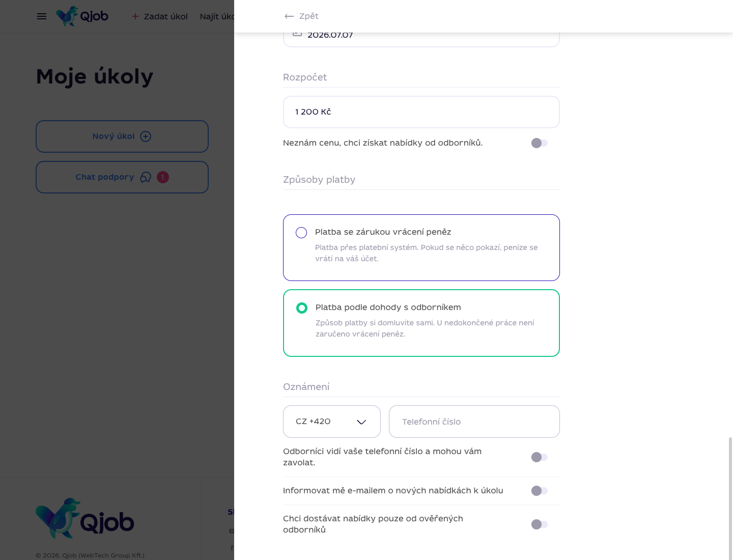Screen dimensions: 733x560
Task: Toggle 'nabídky pouze od ověřených odborníků' switch
Action: pyautogui.click(x=540, y=524)
